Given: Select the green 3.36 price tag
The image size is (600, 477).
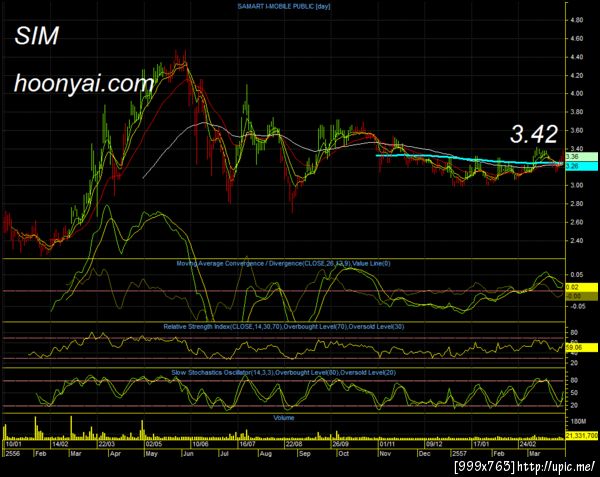Looking at the screenshot, I should click(581, 156).
